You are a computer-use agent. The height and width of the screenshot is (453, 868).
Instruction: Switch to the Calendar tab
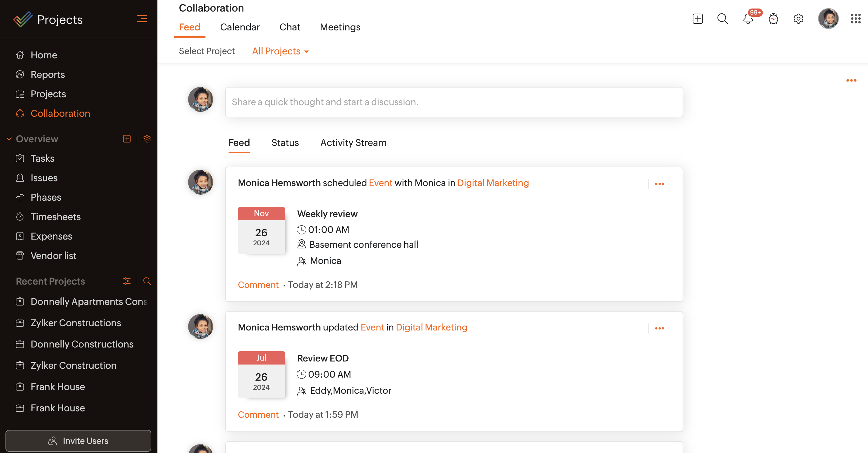pos(239,27)
